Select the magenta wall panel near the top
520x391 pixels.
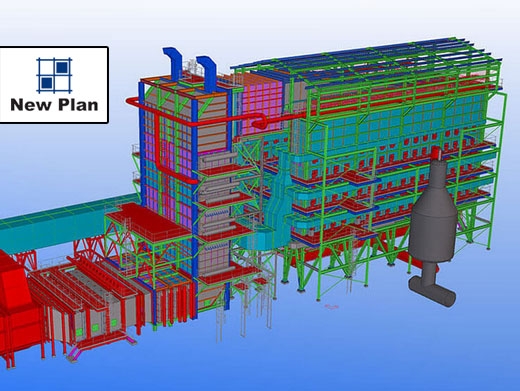262,108
